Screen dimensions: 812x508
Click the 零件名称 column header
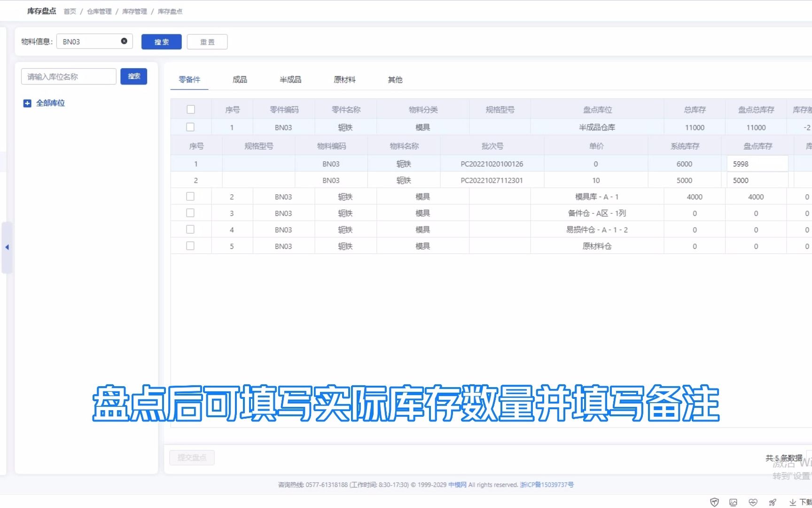click(x=346, y=110)
